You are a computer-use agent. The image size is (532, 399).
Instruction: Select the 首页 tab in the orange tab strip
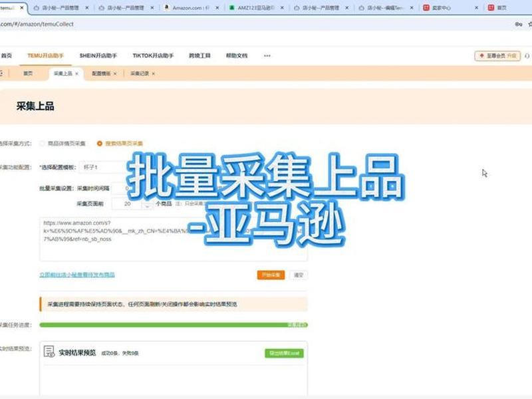[28, 73]
